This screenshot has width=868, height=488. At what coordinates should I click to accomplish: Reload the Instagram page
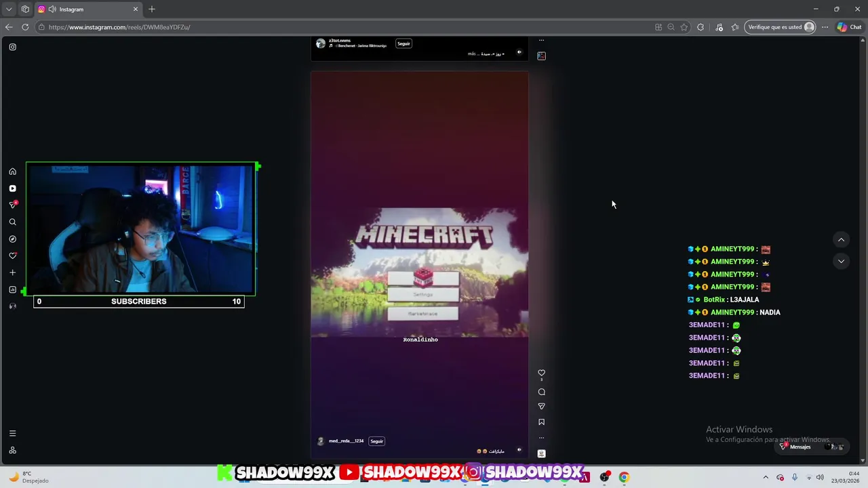click(x=25, y=27)
